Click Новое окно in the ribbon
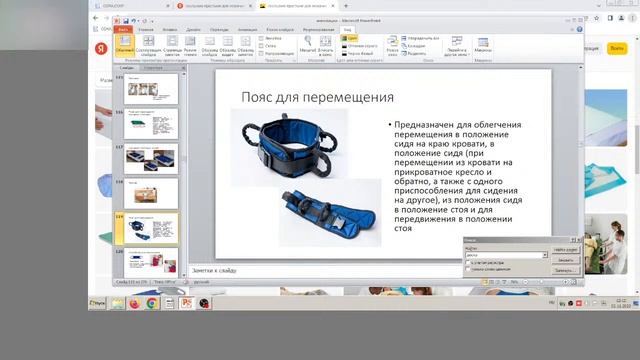Image resolution: width=640 pixels, height=360 pixels. 392,45
